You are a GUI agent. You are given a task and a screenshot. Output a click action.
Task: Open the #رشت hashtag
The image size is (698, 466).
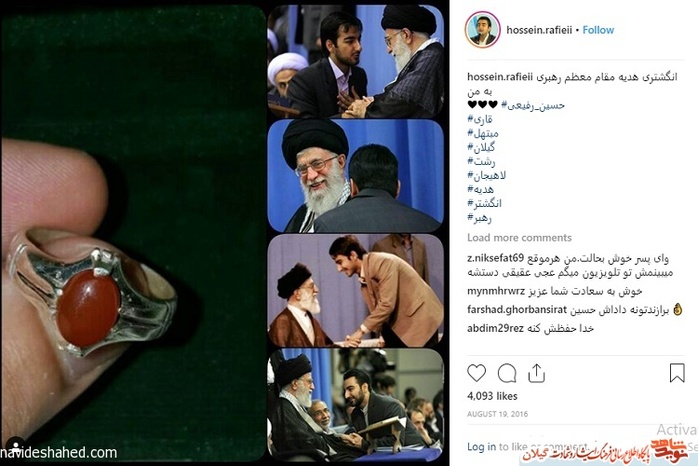tap(481, 161)
